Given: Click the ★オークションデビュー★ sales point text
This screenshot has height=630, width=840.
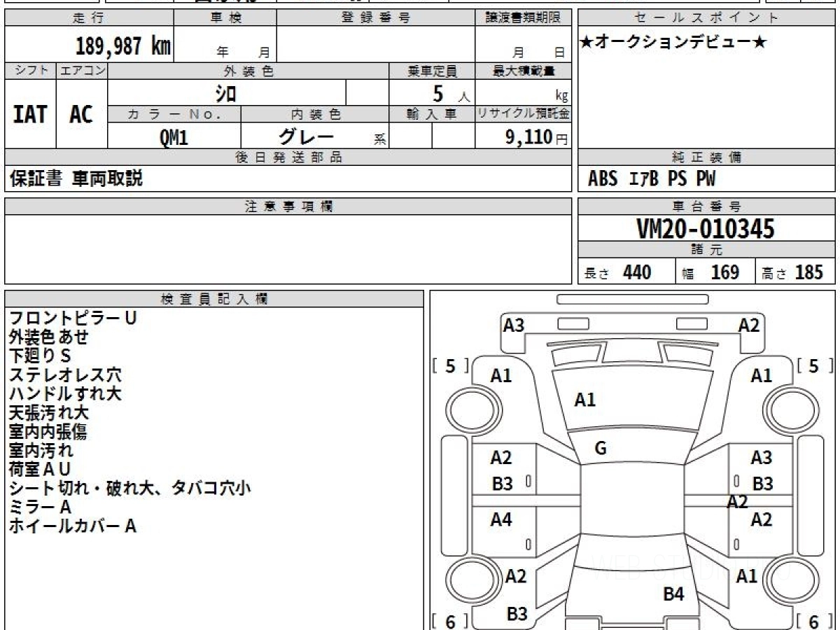Looking at the screenshot, I should tap(673, 43).
